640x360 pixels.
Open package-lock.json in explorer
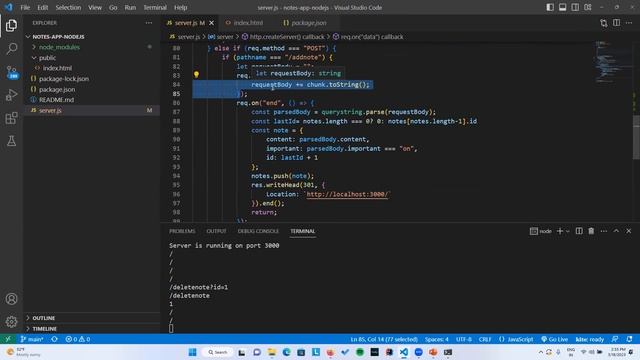click(x=64, y=79)
